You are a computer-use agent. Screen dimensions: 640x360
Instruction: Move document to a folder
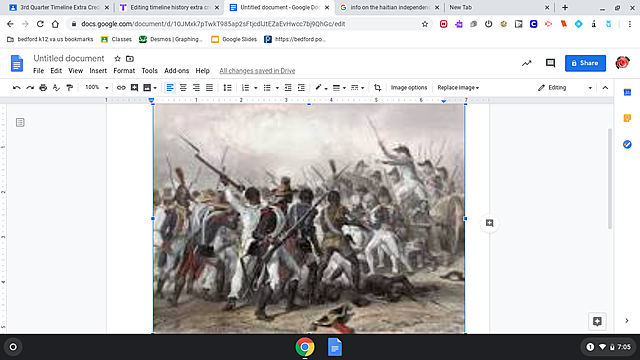(x=130, y=59)
